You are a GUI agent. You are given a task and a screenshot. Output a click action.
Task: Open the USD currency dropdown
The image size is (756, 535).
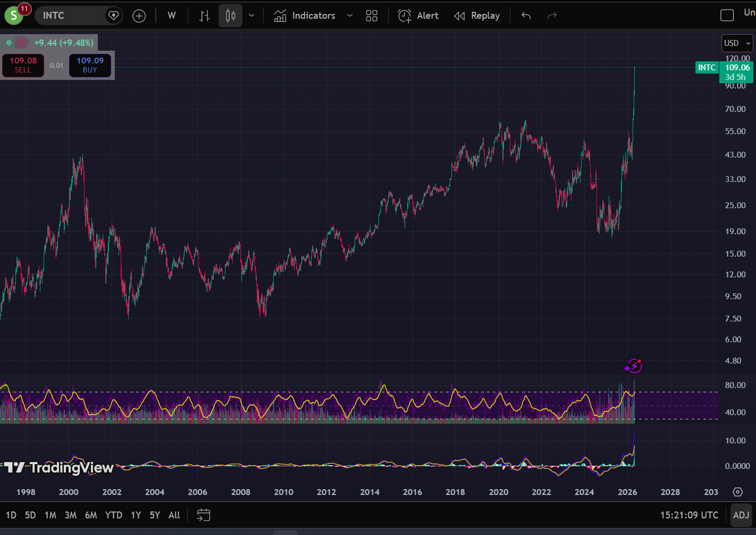click(x=737, y=43)
